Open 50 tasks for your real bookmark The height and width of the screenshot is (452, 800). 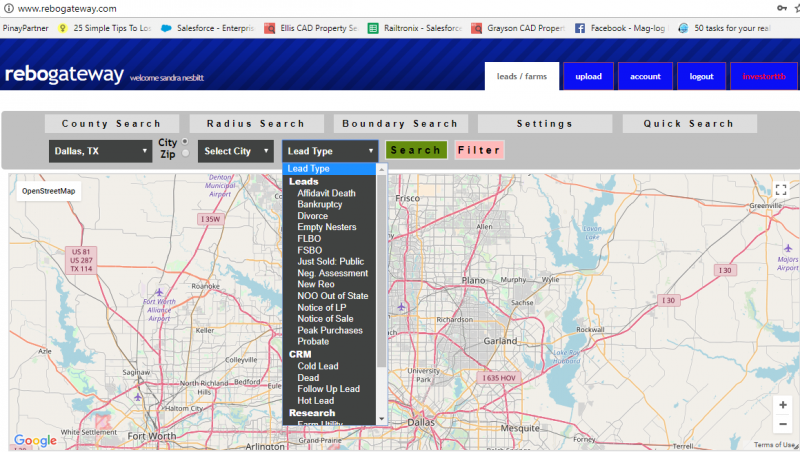(724, 28)
